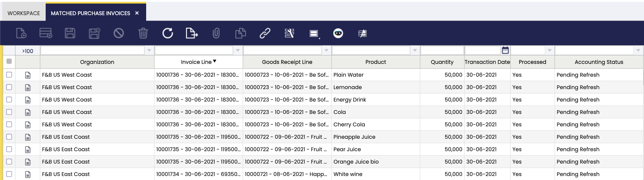This screenshot has height=180, width=644.
Task: Export data via the document export icon
Action: [192, 33]
